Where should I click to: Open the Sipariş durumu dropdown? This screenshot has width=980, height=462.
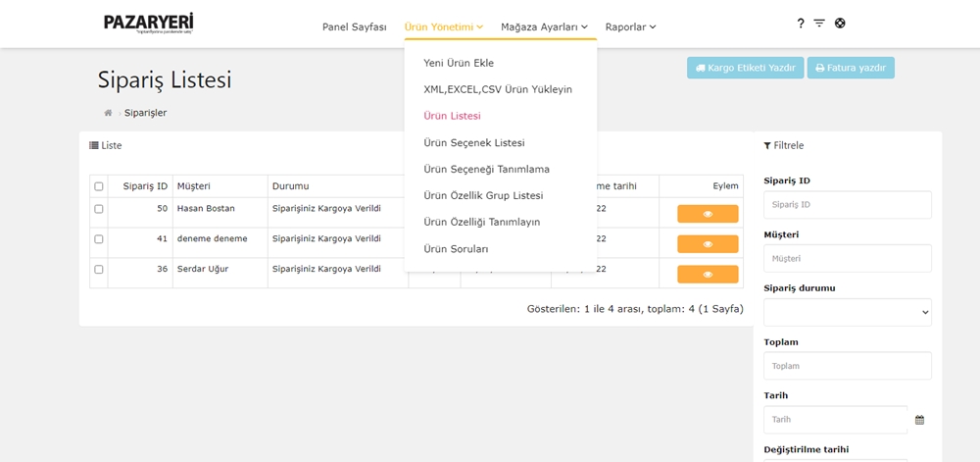point(847,313)
